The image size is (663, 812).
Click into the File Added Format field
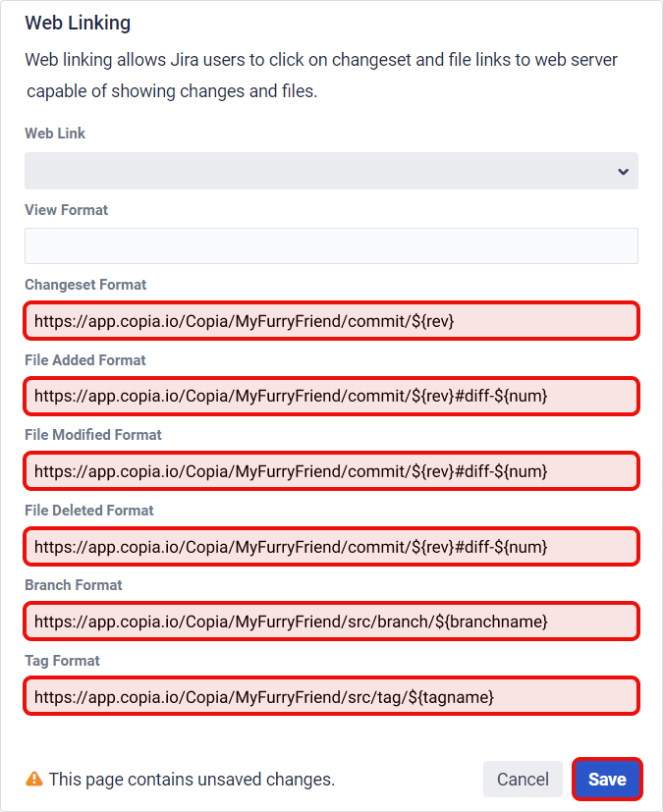click(x=332, y=396)
